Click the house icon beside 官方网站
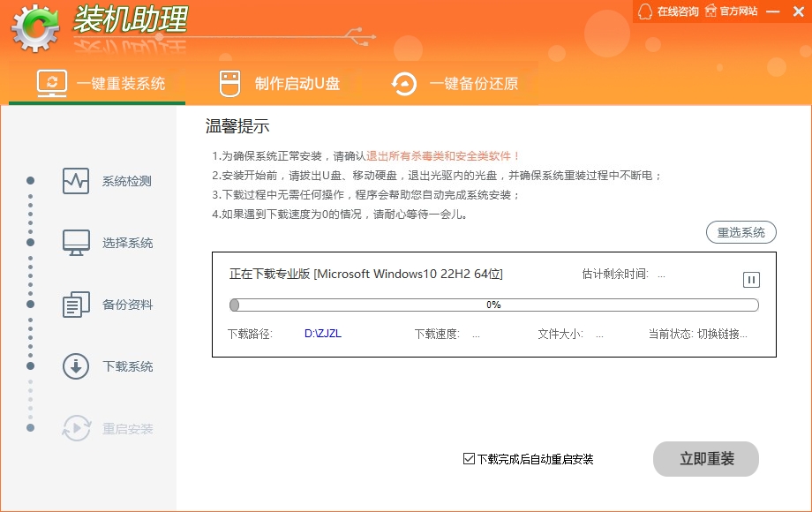The height and width of the screenshot is (512, 812). (711, 11)
